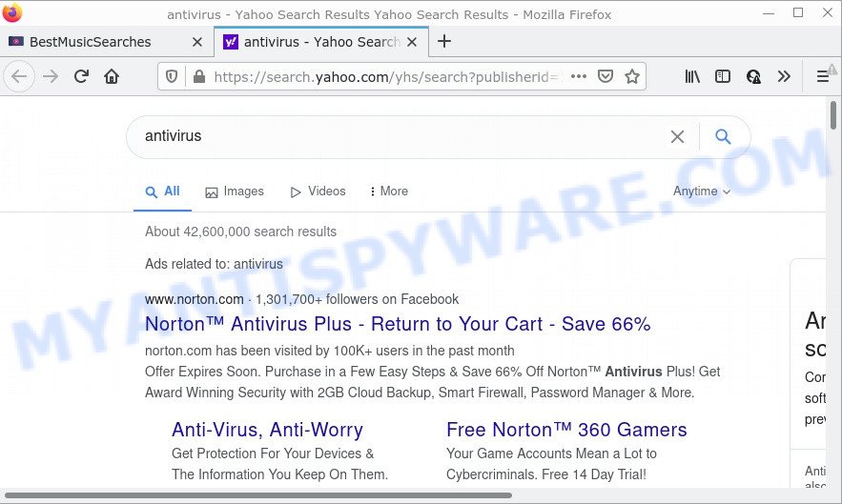Screen dimensions: 842x504
Task: Select the antivirus Yahoo Search tab
Action: [x=321, y=42]
